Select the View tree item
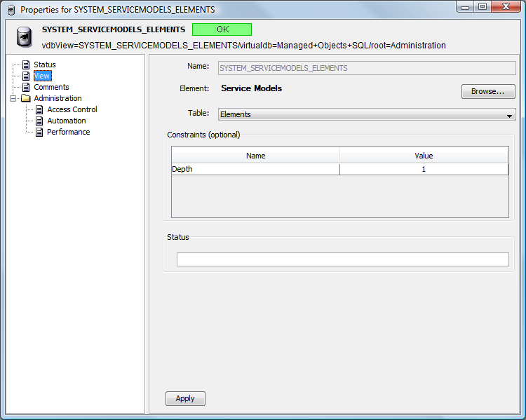 42,76
